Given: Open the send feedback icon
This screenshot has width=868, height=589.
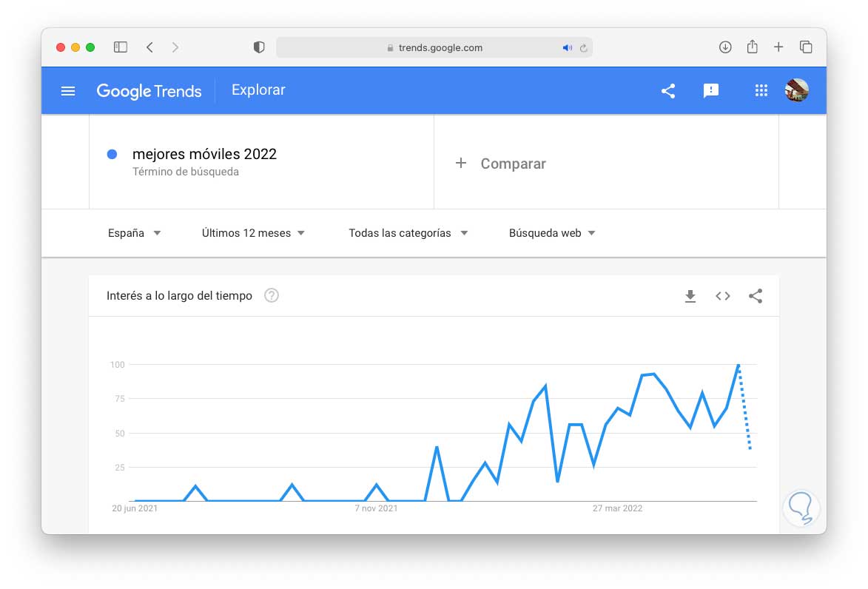Looking at the screenshot, I should [711, 91].
